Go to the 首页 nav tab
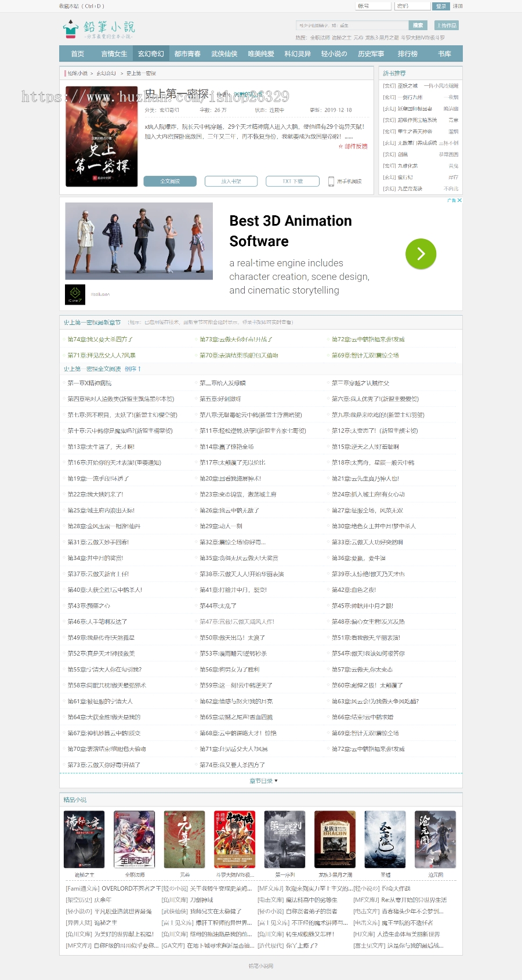 (x=78, y=53)
